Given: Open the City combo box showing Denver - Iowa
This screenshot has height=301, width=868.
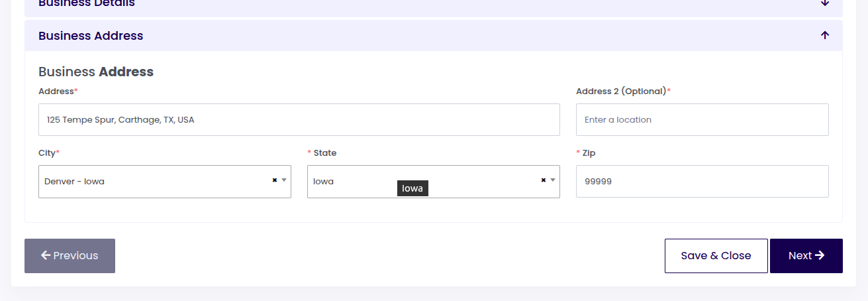Looking at the screenshot, I should click(152, 182).
